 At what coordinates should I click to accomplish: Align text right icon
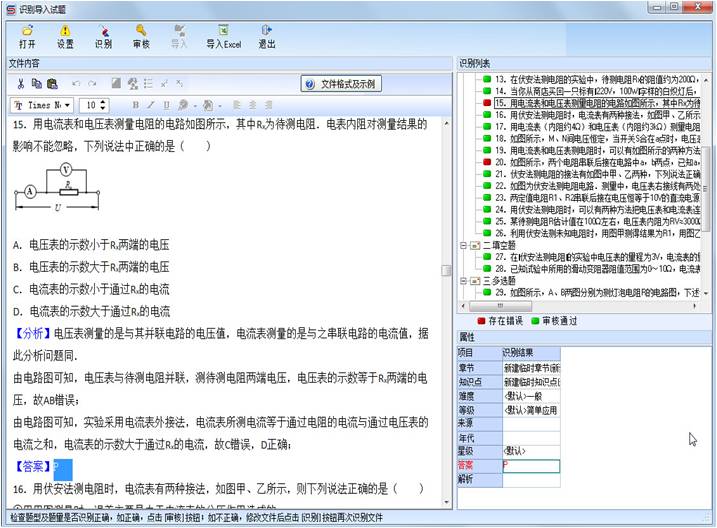point(269,105)
